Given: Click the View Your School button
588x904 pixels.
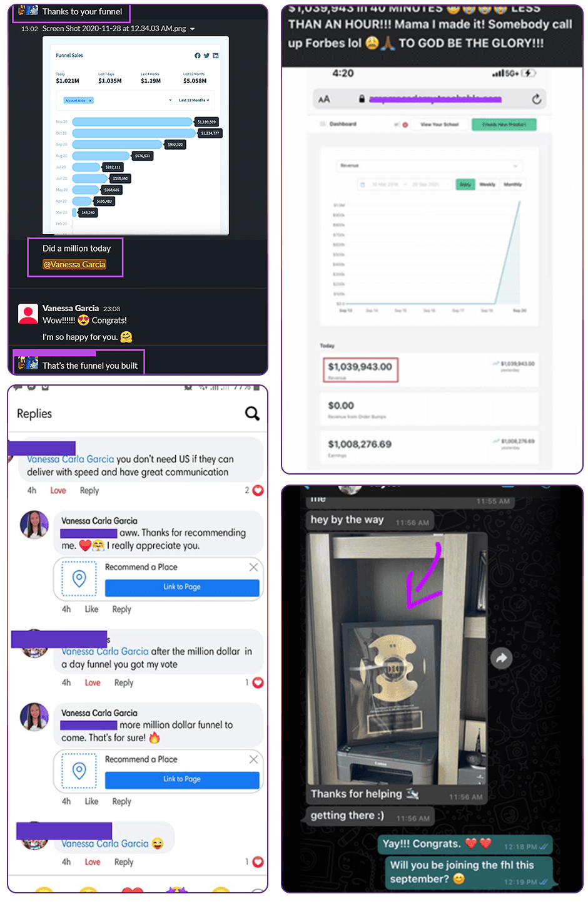Looking at the screenshot, I should point(440,125).
